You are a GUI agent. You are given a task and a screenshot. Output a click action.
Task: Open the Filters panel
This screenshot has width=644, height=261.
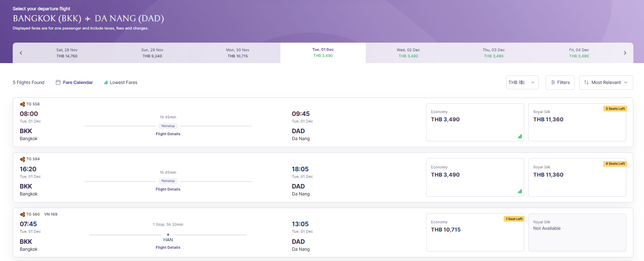click(560, 82)
